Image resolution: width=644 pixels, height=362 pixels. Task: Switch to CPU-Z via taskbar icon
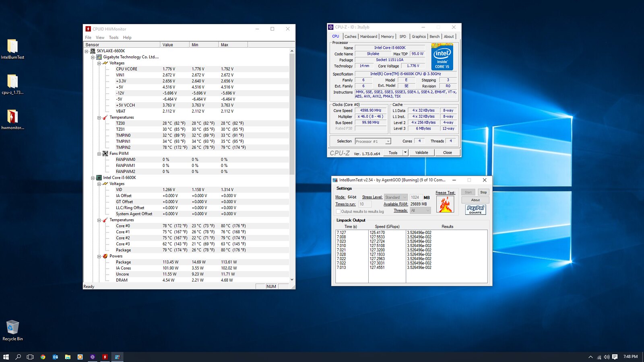click(93, 357)
